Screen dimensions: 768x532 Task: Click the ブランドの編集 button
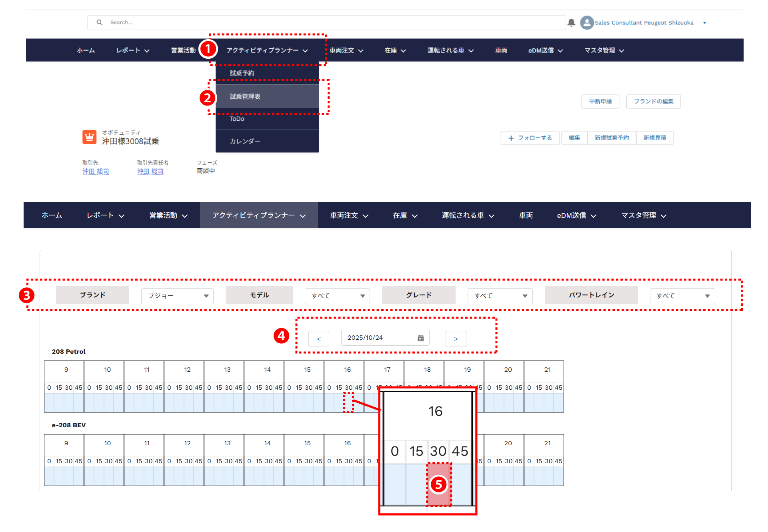pos(653,102)
